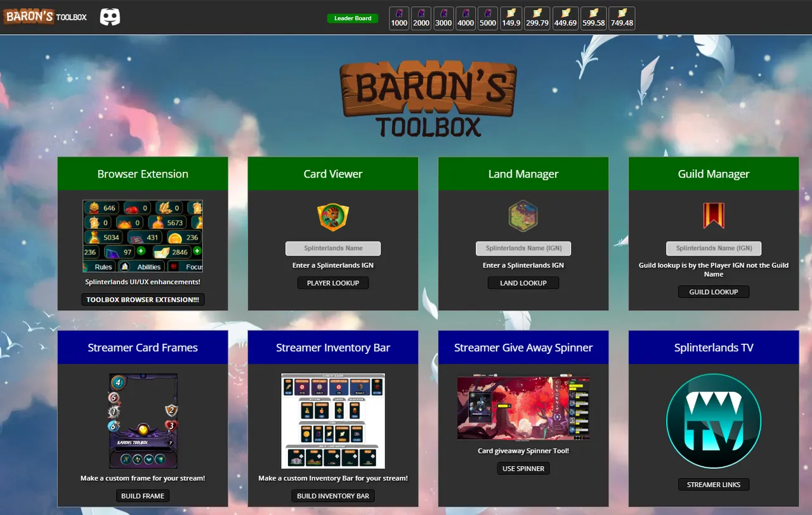Click the Card Viewer shield avatar icon
The width and height of the screenshot is (812, 515).
tap(333, 217)
